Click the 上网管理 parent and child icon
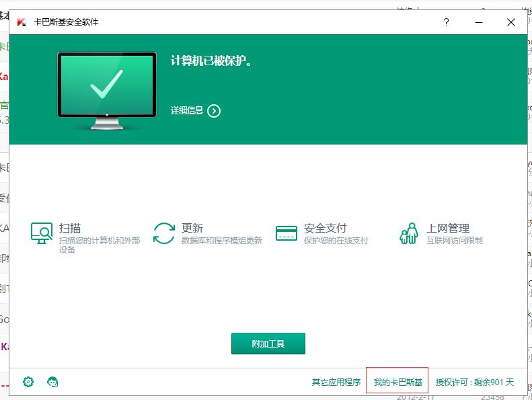Image resolution: width=532 pixels, height=400 pixels. 408,233
